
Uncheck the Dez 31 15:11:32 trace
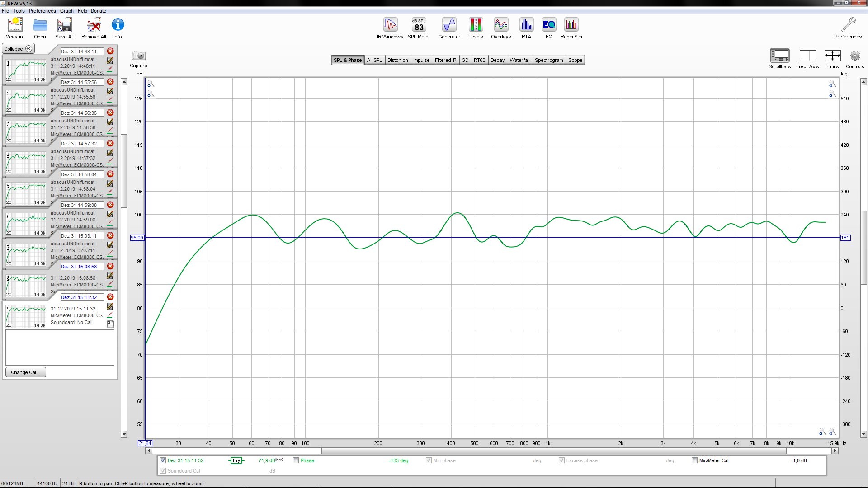(163, 460)
